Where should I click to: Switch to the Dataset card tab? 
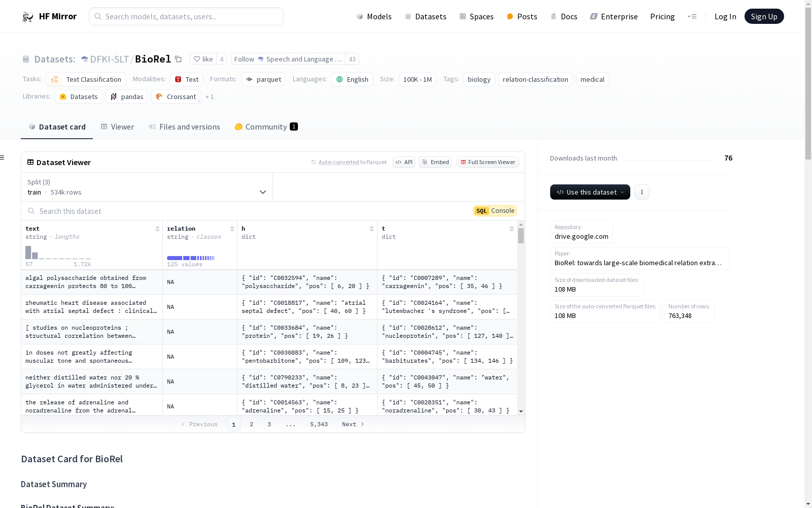click(57, 127)
